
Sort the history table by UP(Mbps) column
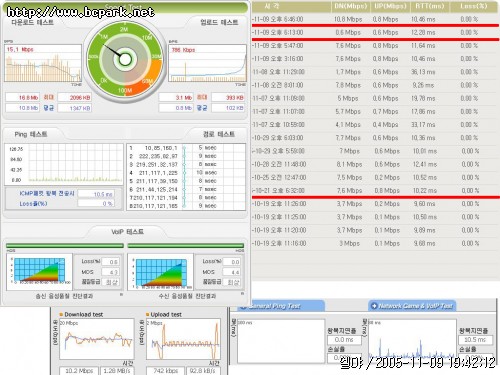(x=390, y=6)
